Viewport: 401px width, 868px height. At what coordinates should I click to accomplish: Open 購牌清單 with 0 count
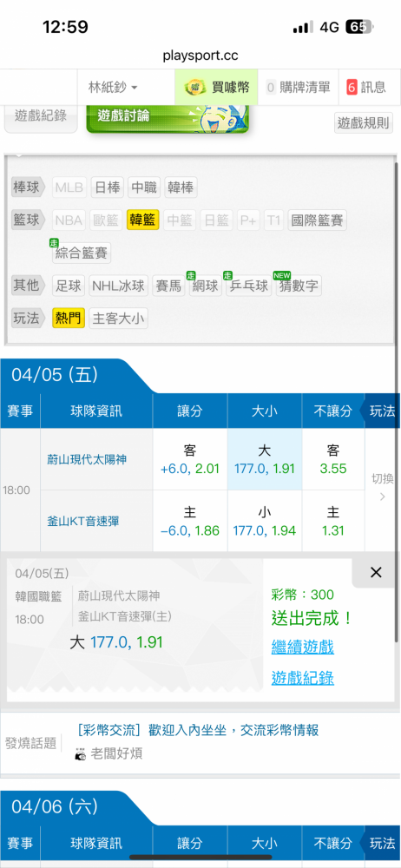[298, 88]
